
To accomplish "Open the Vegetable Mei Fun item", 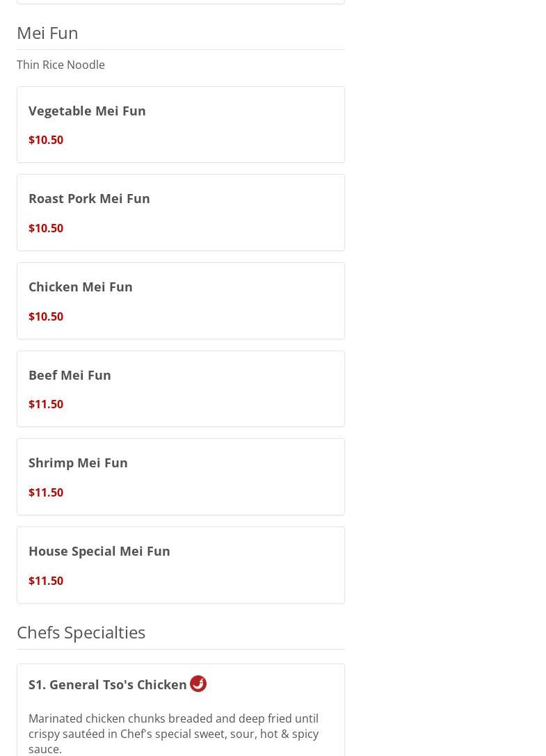I will pos(180,124).
